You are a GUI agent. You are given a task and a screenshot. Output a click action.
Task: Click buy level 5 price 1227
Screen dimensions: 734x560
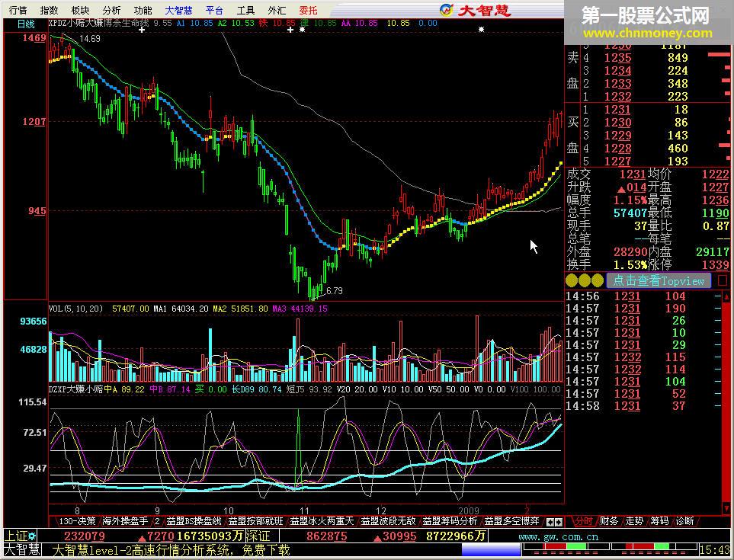point(617,162)
